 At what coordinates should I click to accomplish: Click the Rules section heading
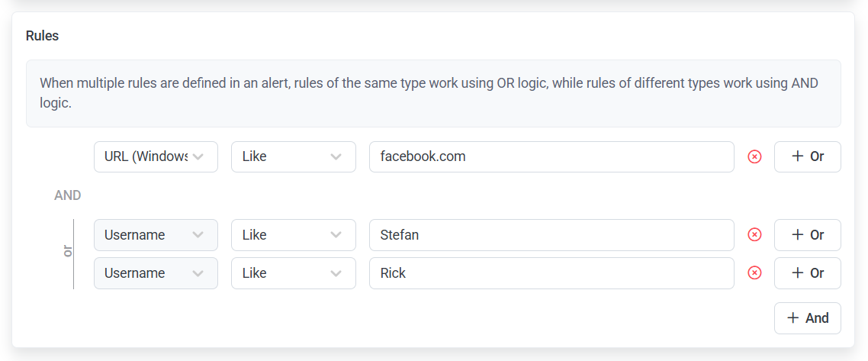pos(42,36)
